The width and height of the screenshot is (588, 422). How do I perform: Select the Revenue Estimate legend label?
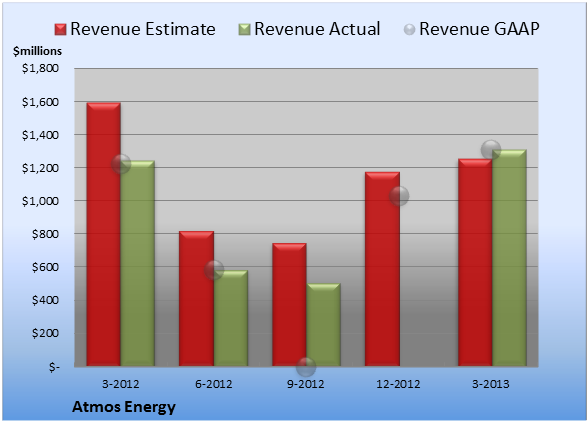(143, 29)
